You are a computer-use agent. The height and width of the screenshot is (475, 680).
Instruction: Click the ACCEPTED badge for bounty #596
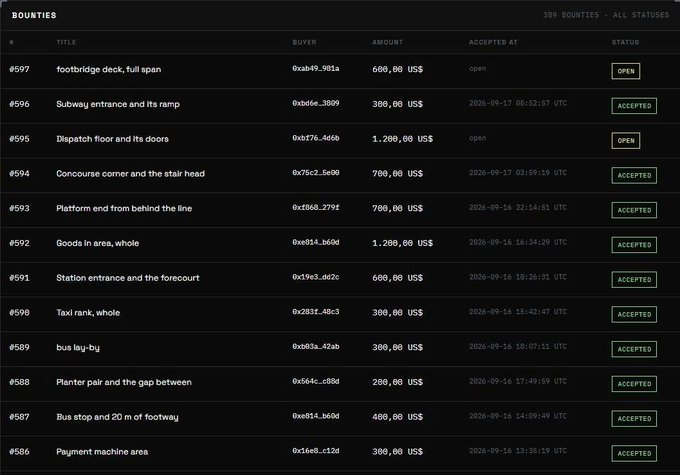[x=634, y=106]
